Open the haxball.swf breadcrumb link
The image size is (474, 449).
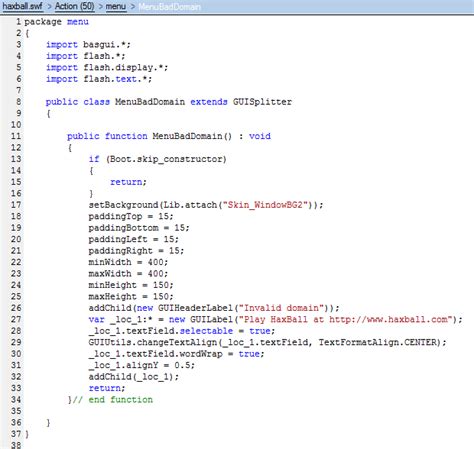(23, 6)
